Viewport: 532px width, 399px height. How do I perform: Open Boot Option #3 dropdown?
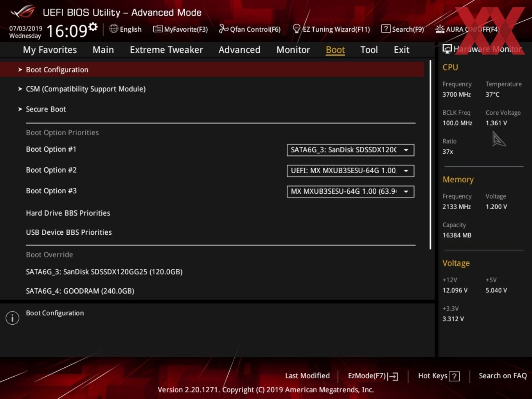tap(350, 191)
